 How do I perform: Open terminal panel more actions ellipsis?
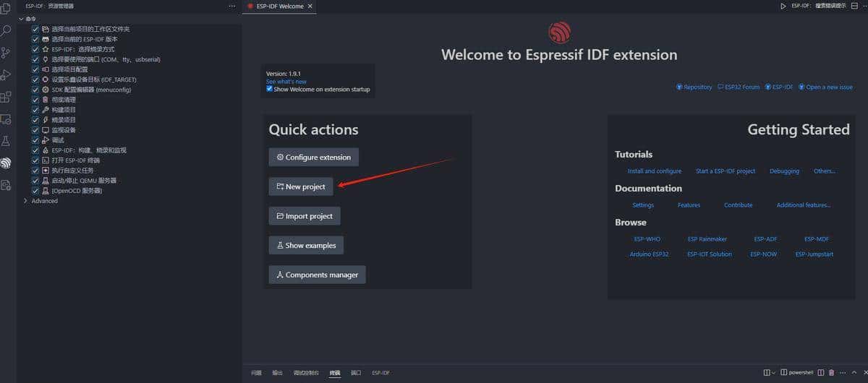click(x=841, y=373)
